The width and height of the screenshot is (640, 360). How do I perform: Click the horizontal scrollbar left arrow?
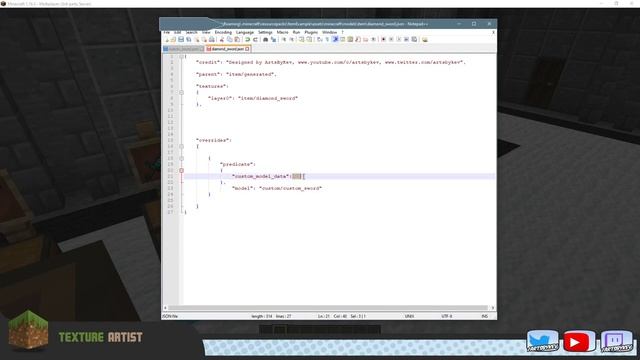pos(165,308)
